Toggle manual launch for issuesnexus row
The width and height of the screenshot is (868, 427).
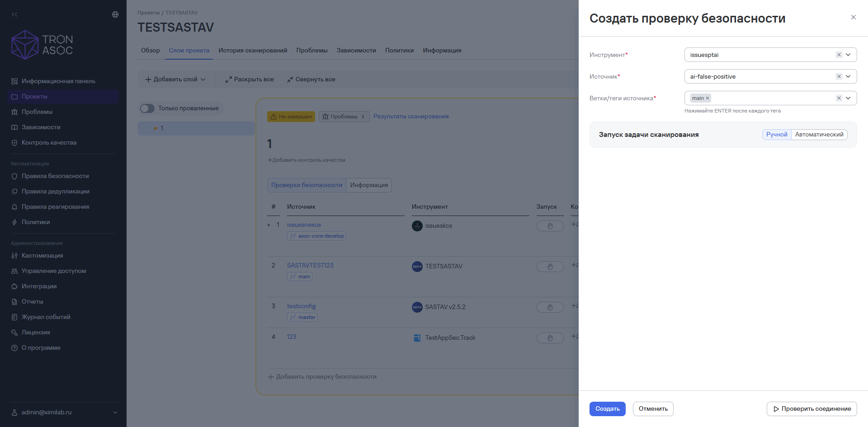pos(550,226)
